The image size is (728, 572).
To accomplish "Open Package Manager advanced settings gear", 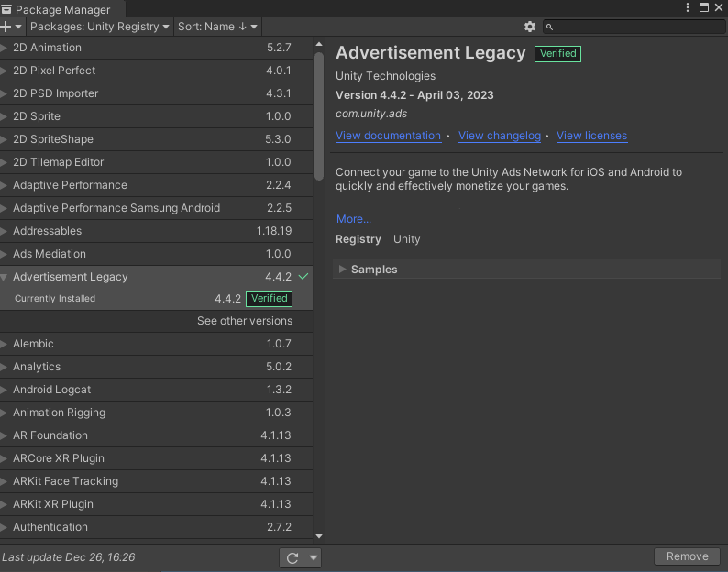I will (x=530, y=27).
